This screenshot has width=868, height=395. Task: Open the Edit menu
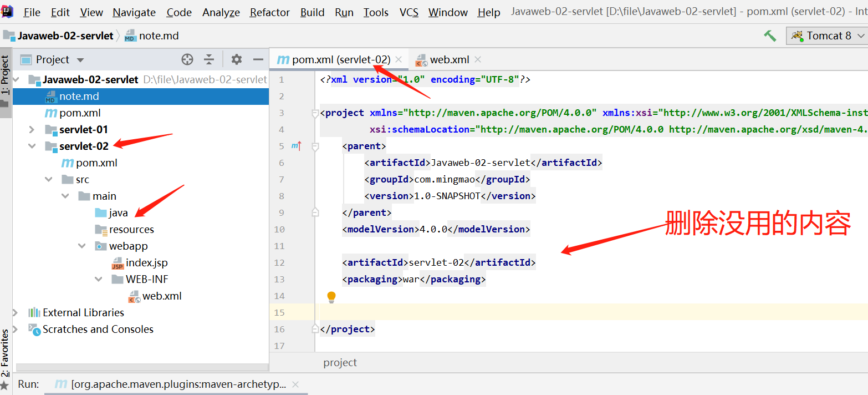point(60,12)
